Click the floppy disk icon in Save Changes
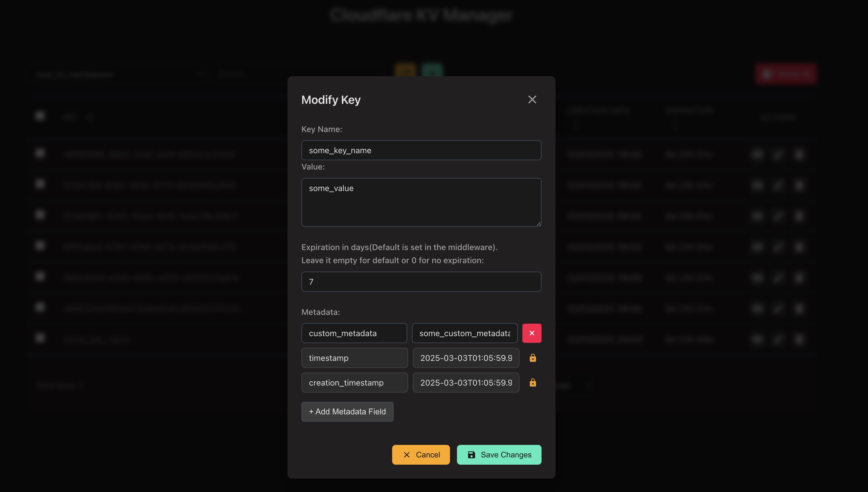 pos(471,455)
